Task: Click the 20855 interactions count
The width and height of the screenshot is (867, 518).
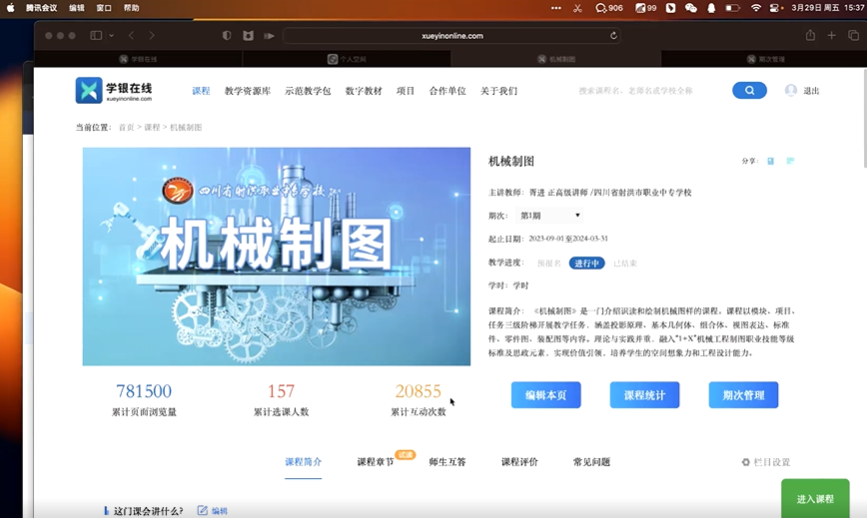Action: pyautogui.click(x=418, y=391)
